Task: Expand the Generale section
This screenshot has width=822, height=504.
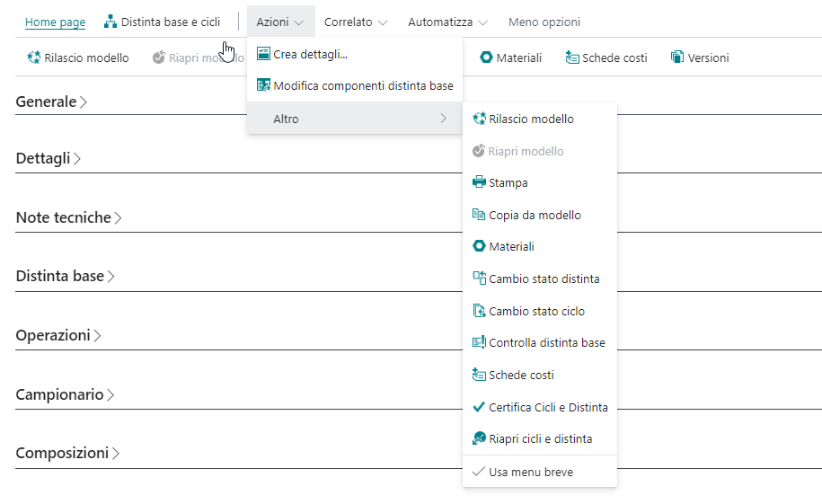Action: [51, 102]
